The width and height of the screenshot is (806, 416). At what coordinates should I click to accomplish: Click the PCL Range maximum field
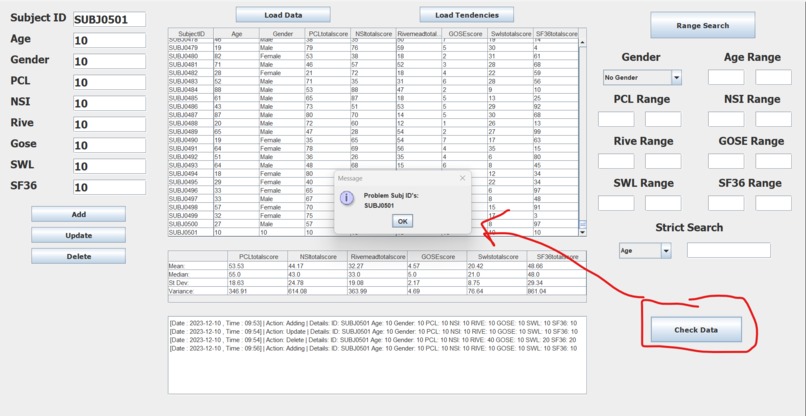[x=663, y=119]
